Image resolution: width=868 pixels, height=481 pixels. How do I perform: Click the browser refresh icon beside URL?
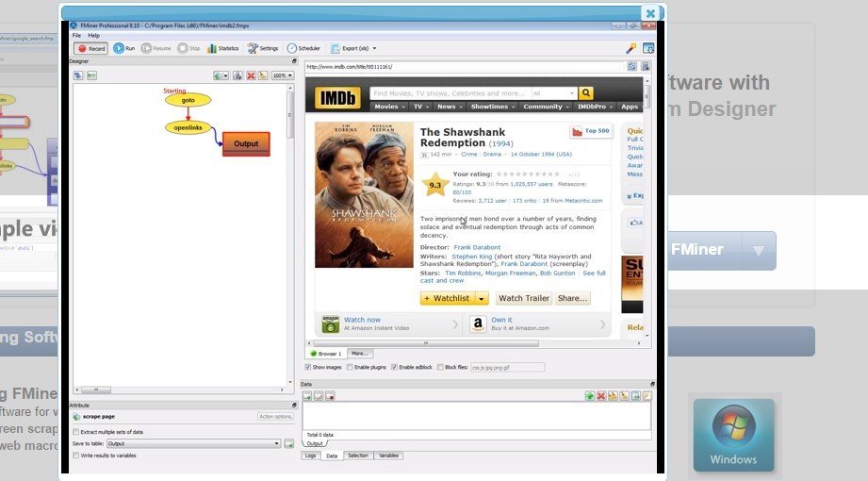click(632, 67)
